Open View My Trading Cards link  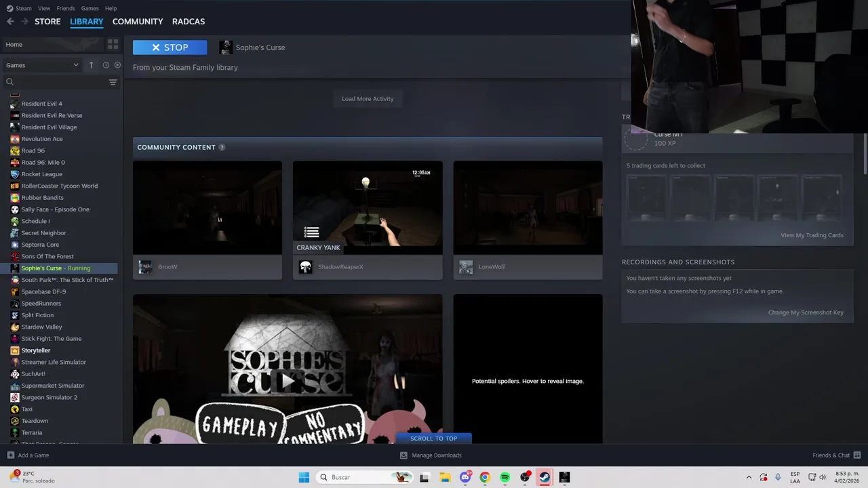pyautogui.click(x=812, y=235)
